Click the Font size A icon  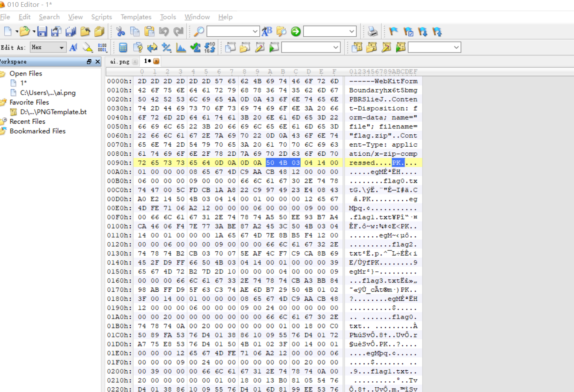coord(73,47)
